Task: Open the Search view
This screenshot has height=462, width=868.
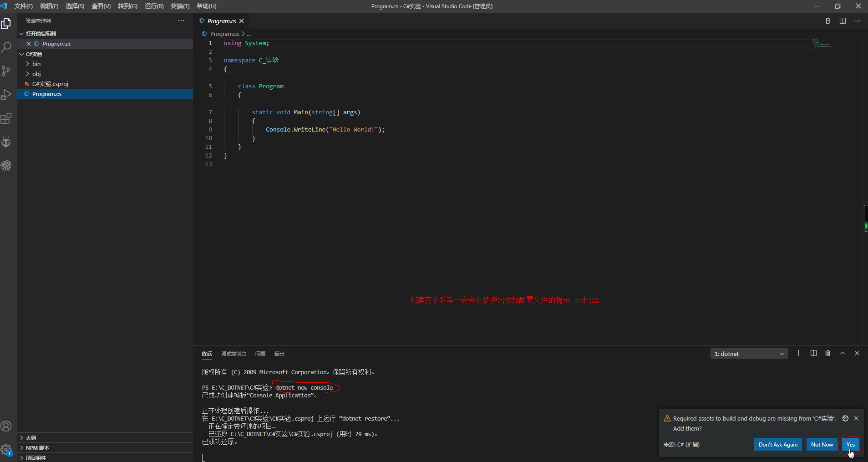Action: click(x=7, y=47)
